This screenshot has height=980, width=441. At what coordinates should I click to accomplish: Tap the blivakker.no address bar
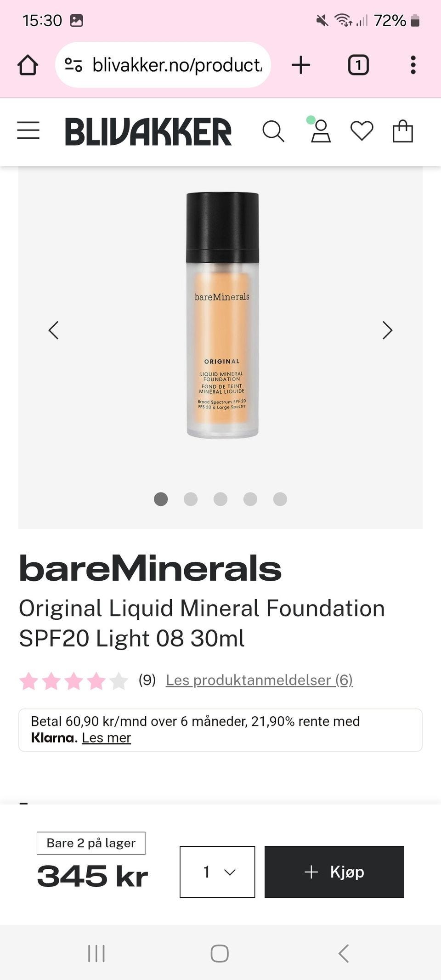pyautogui.click(x=163, y=65)
